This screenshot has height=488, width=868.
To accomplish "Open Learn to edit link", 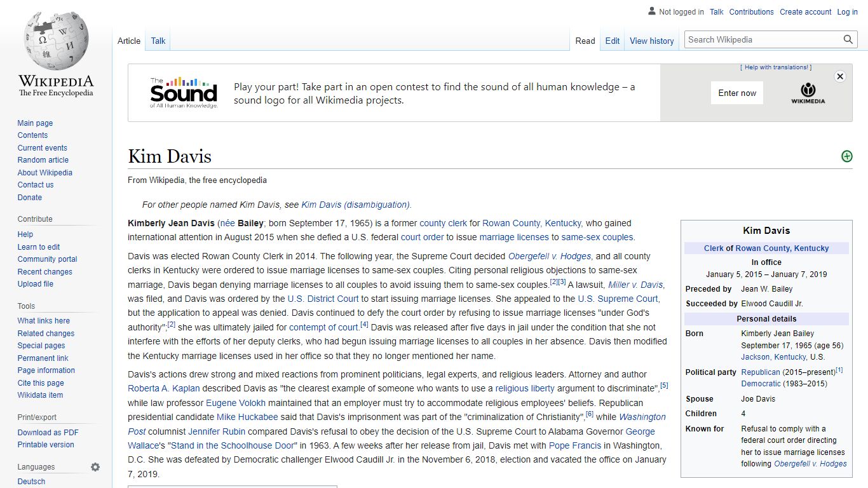I will tap(39, 247).
